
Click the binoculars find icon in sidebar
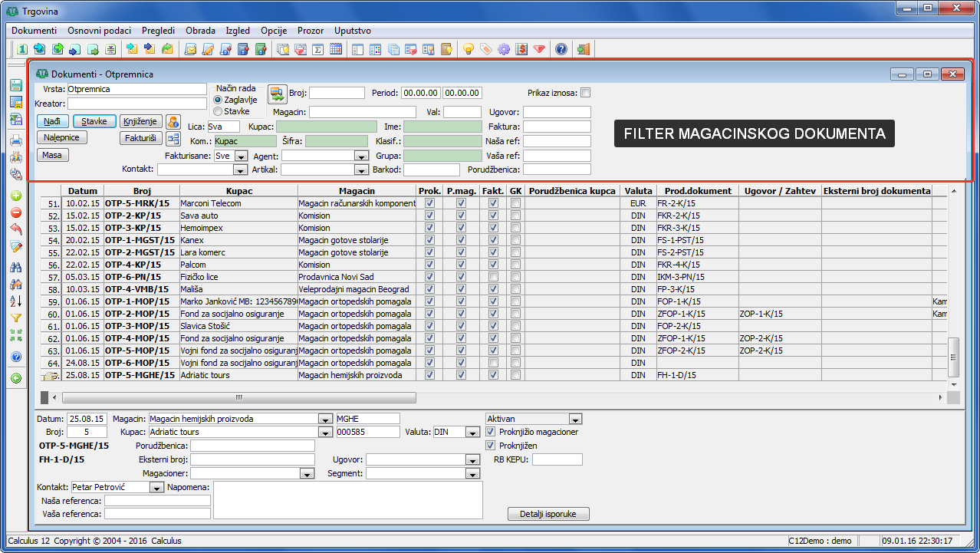(16, 267)
